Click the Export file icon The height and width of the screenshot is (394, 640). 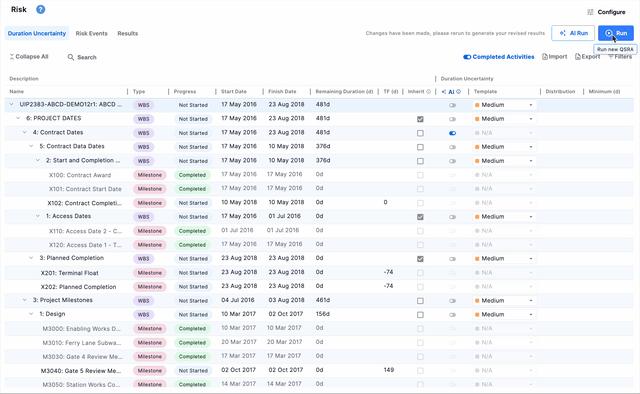coord(578,57)
